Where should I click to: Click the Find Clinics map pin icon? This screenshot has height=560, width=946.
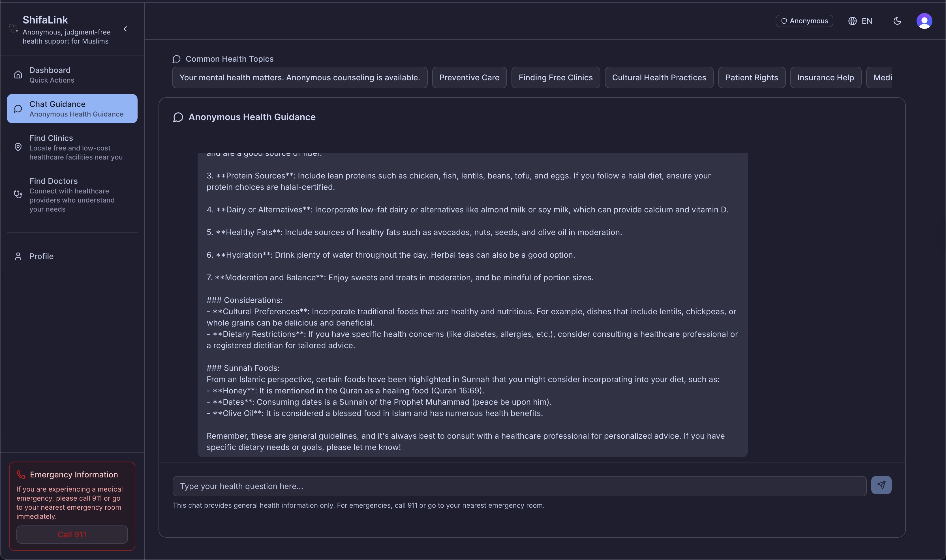(x=18, y=147)
